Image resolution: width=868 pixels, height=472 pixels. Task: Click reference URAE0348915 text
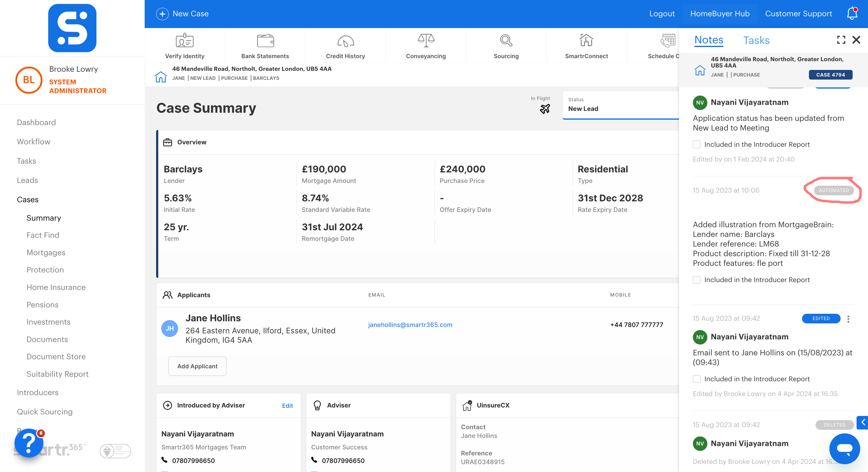483,462
